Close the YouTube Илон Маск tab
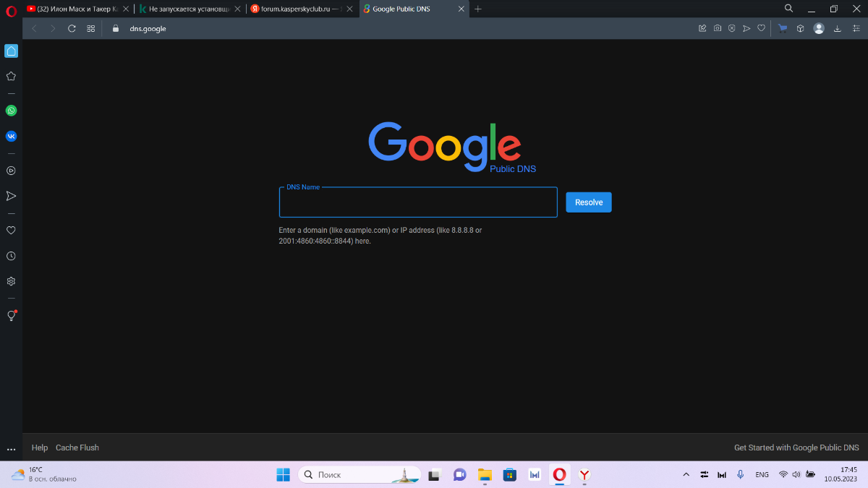 pos(125,9)
